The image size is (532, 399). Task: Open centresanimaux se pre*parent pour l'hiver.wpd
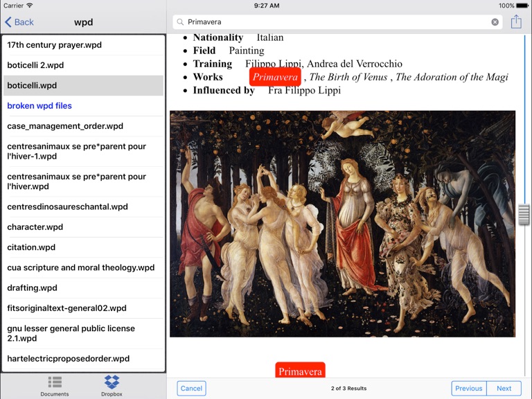click(x=83, y=181)
